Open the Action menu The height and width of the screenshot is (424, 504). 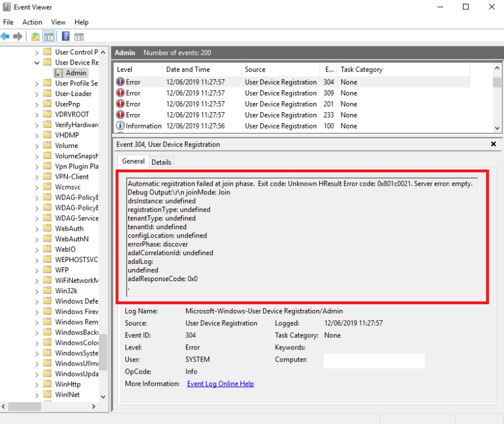(x=32, y=22)
